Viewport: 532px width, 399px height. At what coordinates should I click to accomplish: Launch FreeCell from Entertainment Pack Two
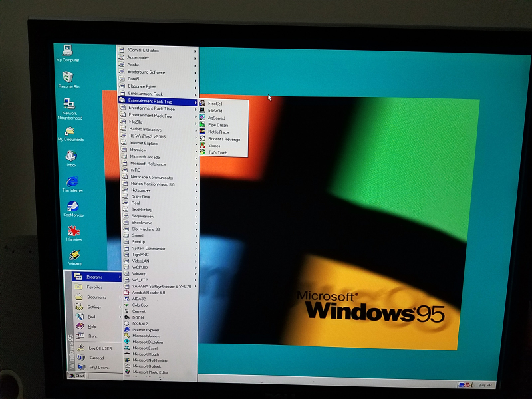point(223,104)
